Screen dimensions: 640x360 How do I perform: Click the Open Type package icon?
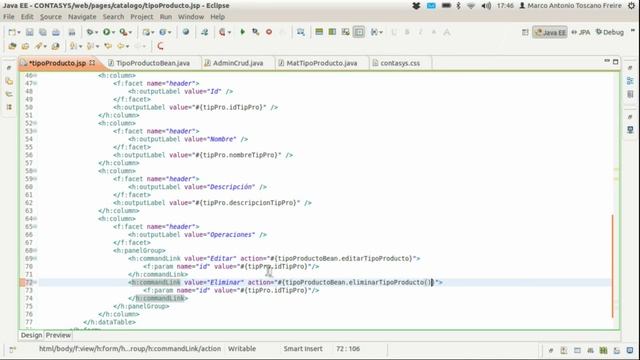click(x=12, y=46)
